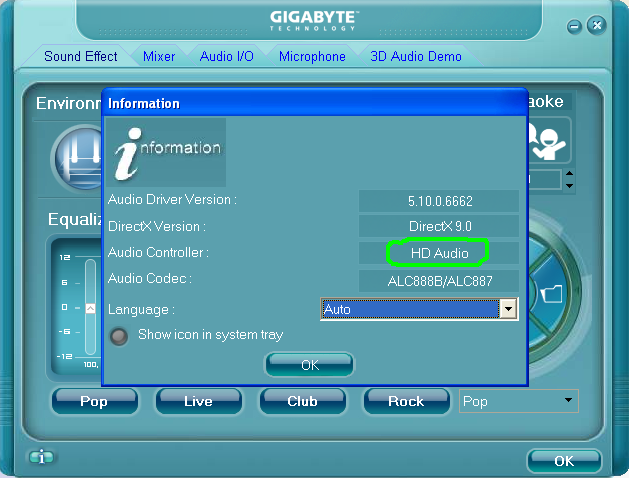This screenshot has height=478, width=629.
Task: Close the Gigabyte audio window
Action: click(597, 26)
